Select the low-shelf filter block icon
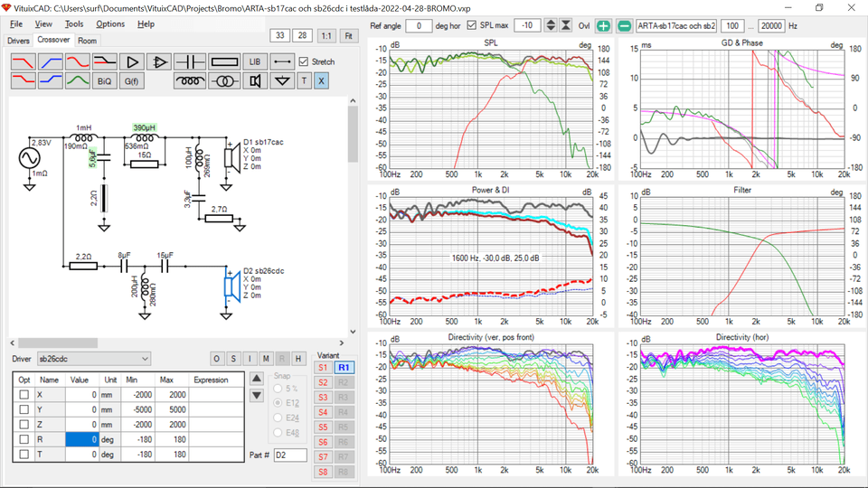Image resolution: width=868 pixels, height=488 pixels. [24, 80]
